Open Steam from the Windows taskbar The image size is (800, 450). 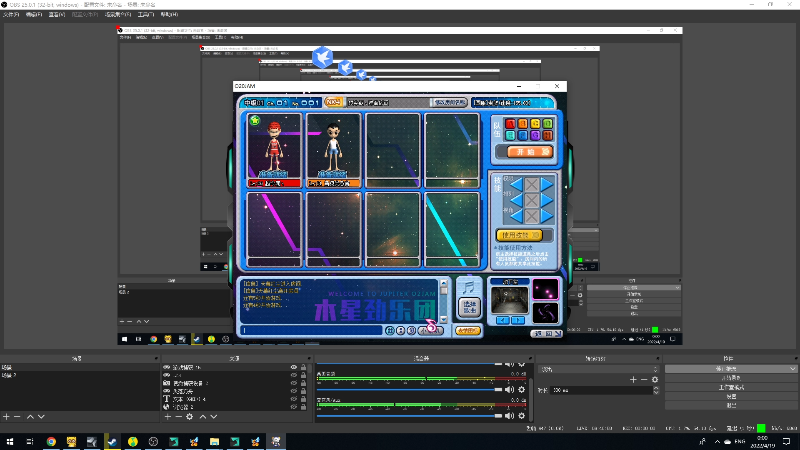click(112, 441)
